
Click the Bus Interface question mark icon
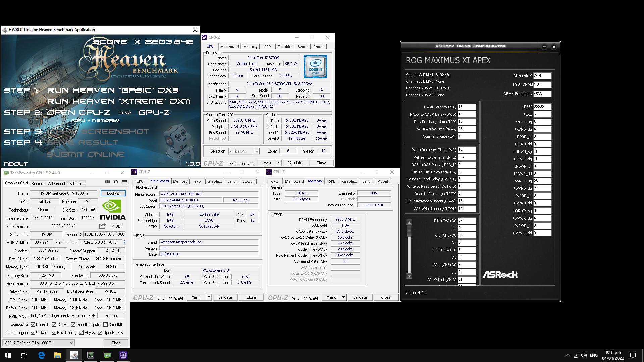pos(124,242)
